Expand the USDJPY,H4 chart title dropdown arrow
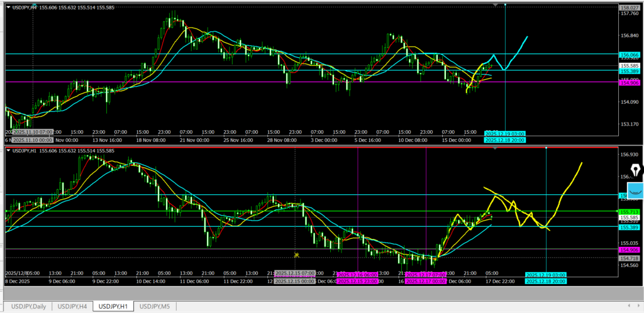 click(x=8, y=6)
